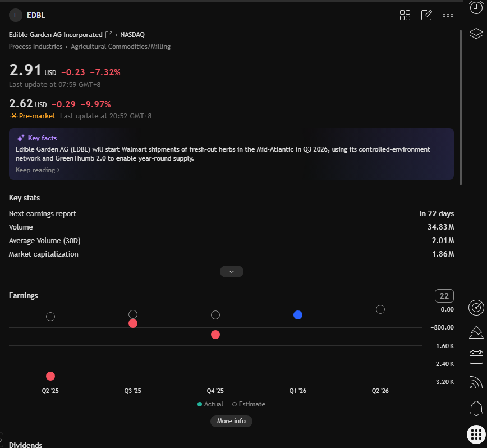This screenshot has width=487, height=448.
Task: Open the mountain chart icon in sidebar
Action: click(476, 332)
